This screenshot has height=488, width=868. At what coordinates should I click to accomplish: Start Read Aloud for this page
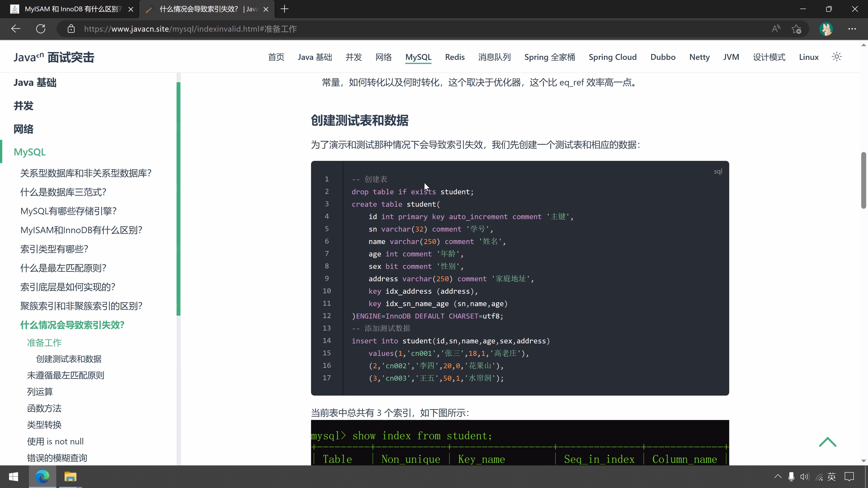[776, 29]
